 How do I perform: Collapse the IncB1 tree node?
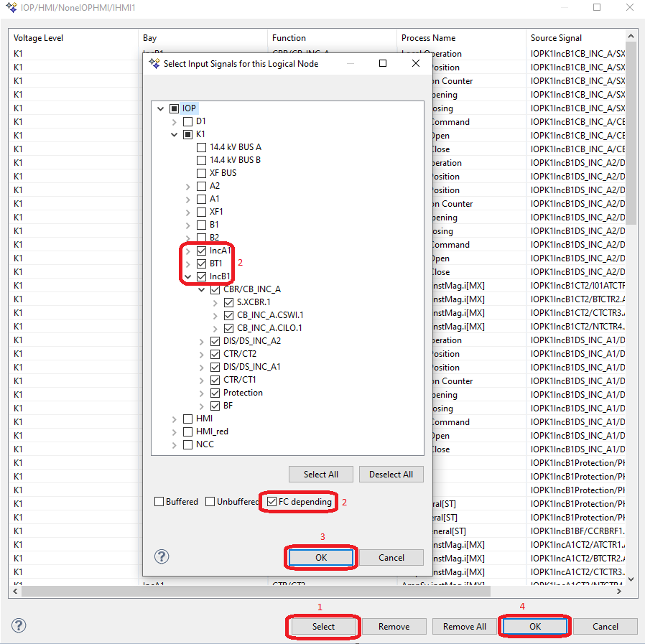pyautogui.click(x=188, y=276)
